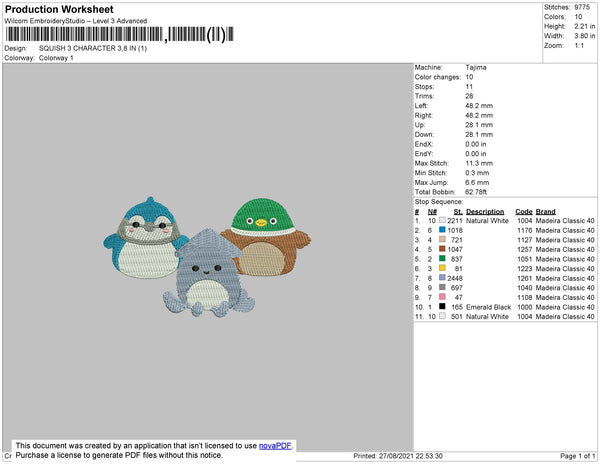Select the Natural White swatch in stop 1
Screen dimensions: 600x464
pyautogui.click(x=442, y=220)
